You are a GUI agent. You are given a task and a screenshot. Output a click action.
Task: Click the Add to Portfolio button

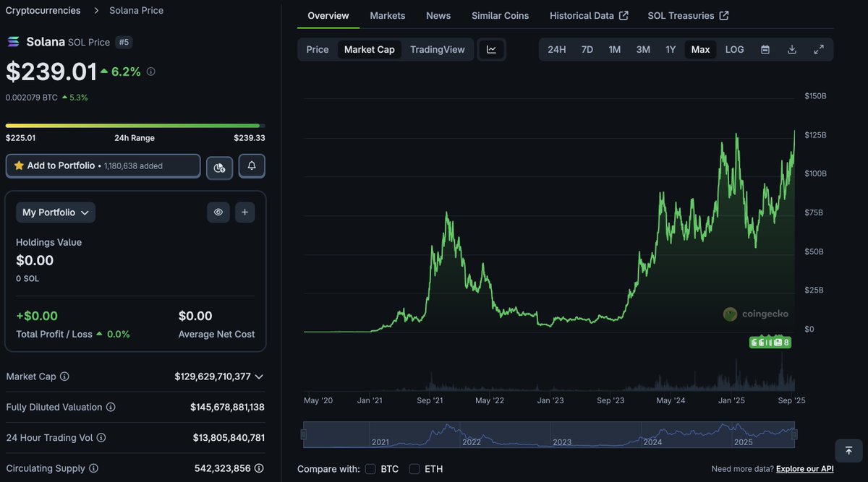(103, 165)
